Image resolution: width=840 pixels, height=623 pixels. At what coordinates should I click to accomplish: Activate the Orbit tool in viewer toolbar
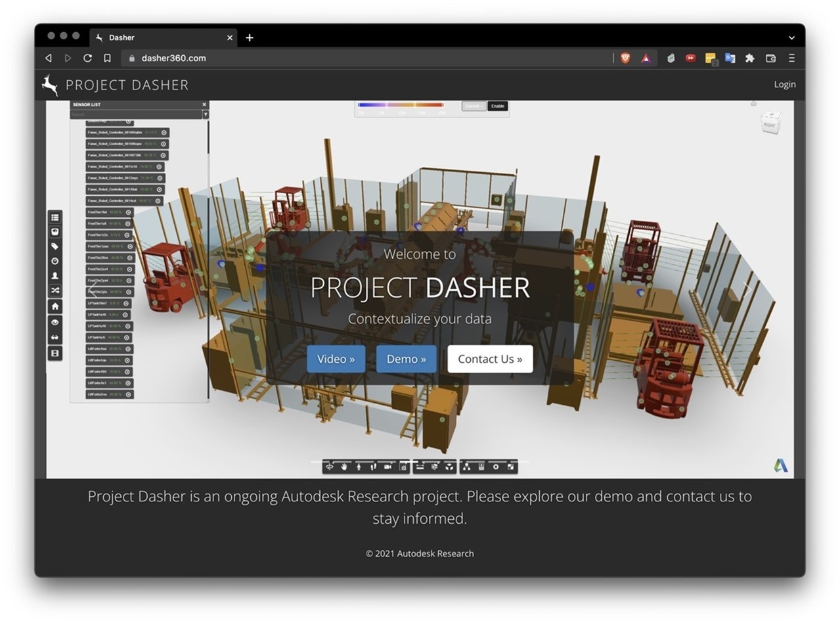(x=329, y=467)
